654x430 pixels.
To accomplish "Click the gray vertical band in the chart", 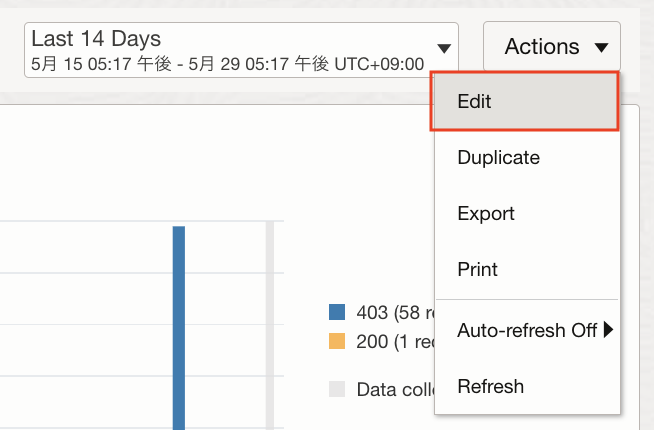I will (269, 328).
